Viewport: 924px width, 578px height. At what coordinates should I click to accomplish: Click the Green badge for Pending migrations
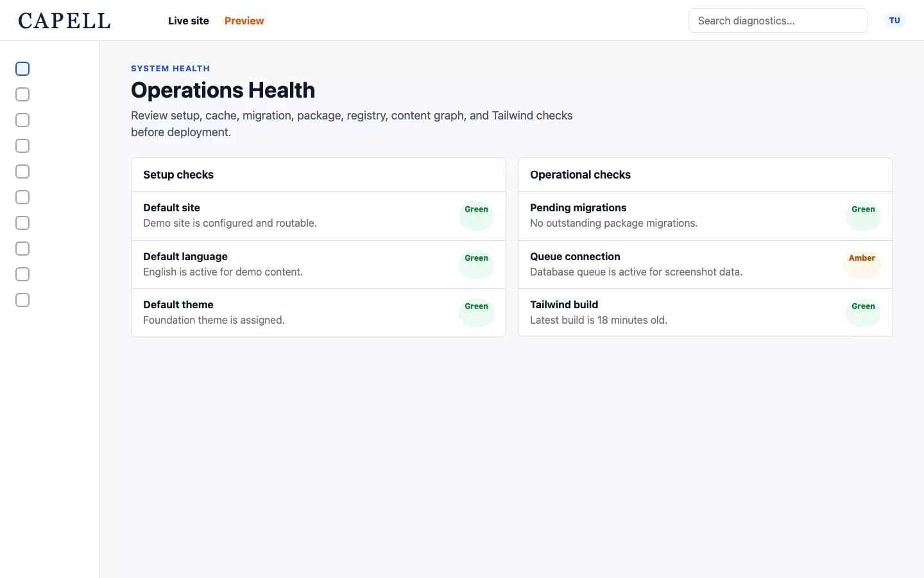[863, 216]
